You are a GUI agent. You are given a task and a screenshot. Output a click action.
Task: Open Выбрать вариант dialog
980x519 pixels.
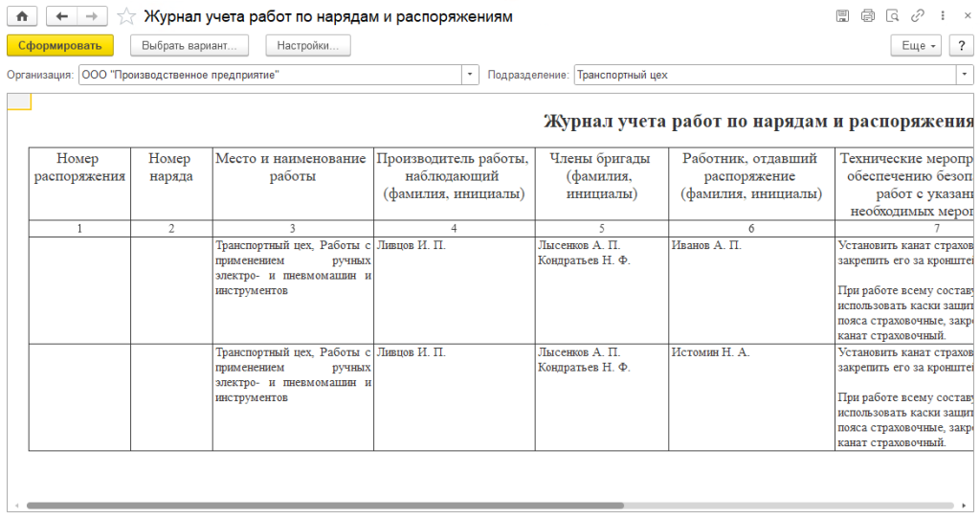pyautogui.click(x=189, y=45)
